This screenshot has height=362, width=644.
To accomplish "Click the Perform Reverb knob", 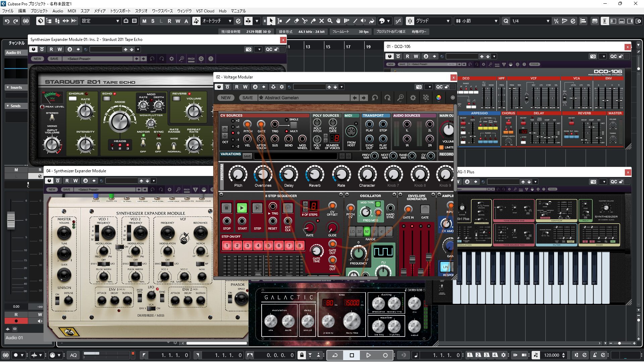I will [315, 174].
